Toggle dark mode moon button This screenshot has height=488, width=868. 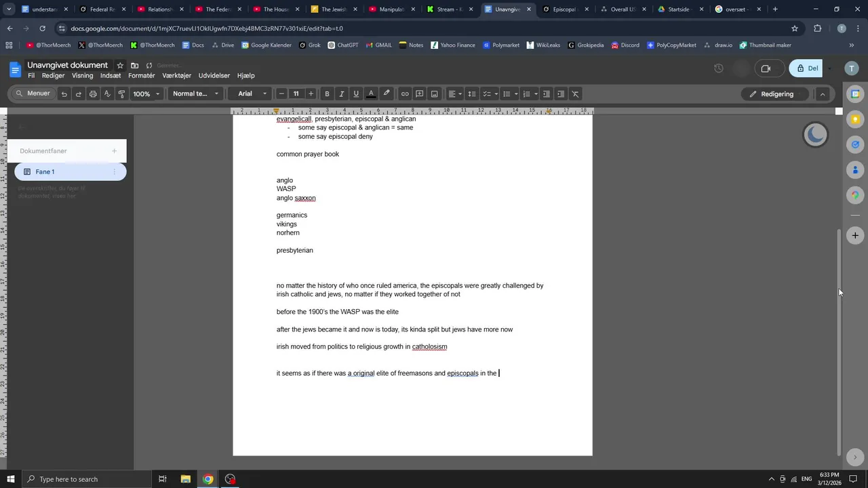(x=815, y=135)
